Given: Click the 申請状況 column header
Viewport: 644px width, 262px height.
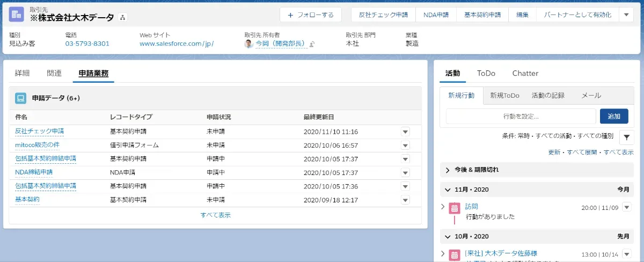Looking at the screenshot, I should pos(218,117).
